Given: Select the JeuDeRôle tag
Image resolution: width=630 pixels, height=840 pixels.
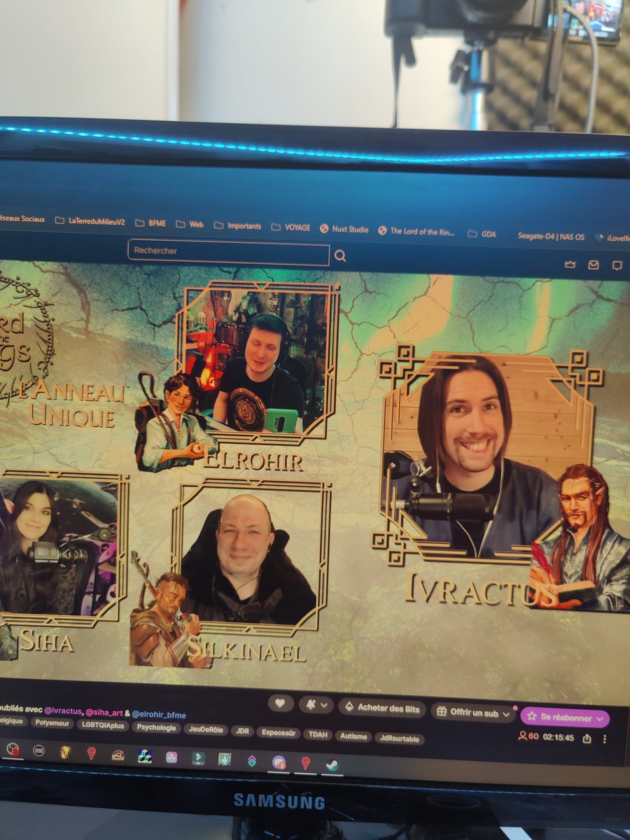Looking at the screenshot, I should pos(207,730).
